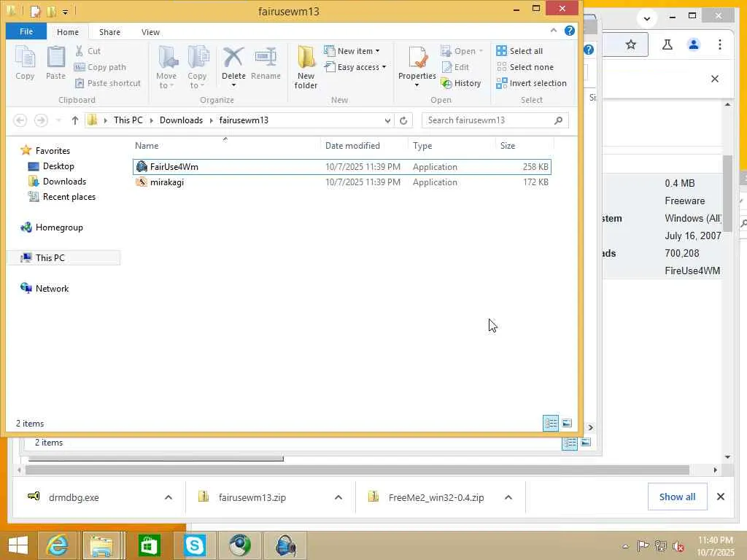Create a New folder
Screen dimensions: 747x560
pyautogui.click(x=306, y=67)
